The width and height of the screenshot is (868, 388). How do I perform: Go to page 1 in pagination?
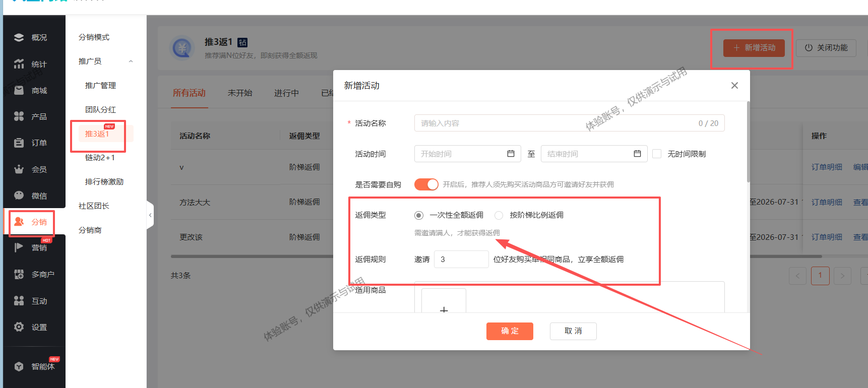[820, 276]
